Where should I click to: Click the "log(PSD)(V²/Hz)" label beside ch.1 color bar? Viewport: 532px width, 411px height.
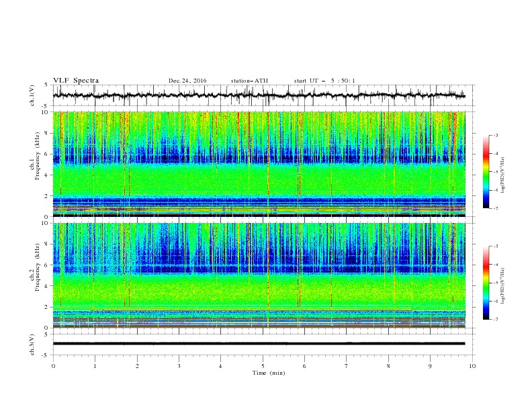pyautogui.click(x=503, y=175)
